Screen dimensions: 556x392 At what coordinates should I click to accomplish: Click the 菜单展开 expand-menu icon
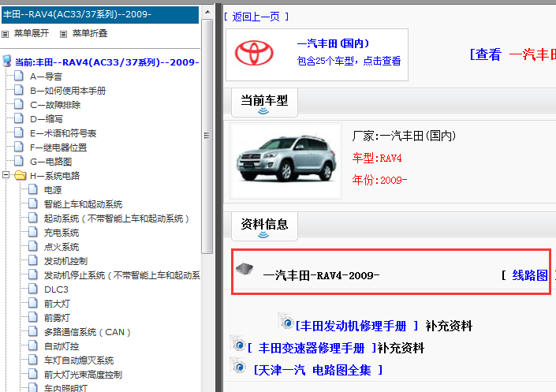tap(5, 34)
